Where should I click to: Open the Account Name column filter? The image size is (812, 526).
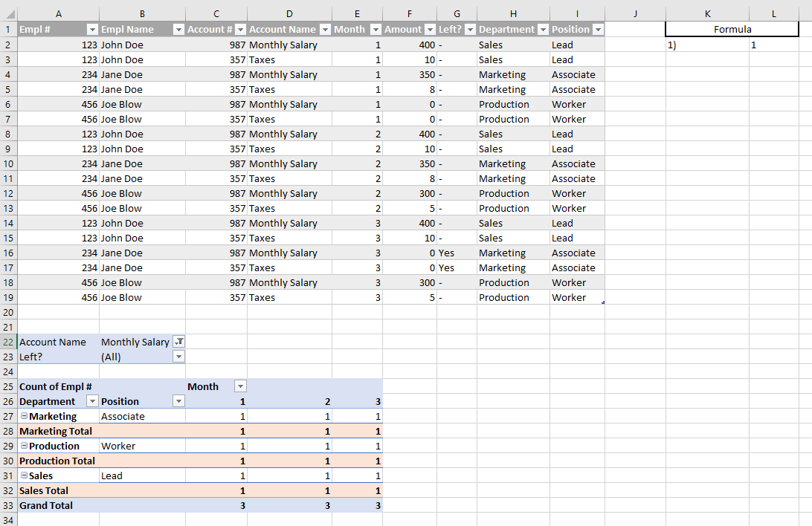tap(326, 29)
